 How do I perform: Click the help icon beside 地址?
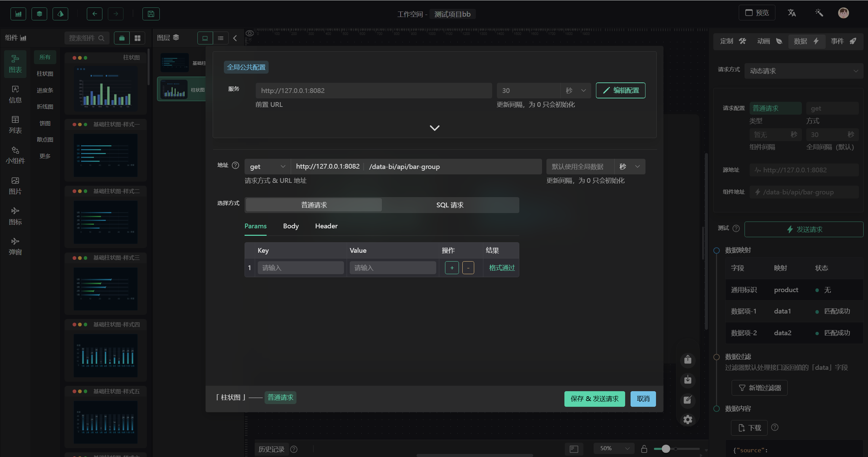[x=235, y=165]
